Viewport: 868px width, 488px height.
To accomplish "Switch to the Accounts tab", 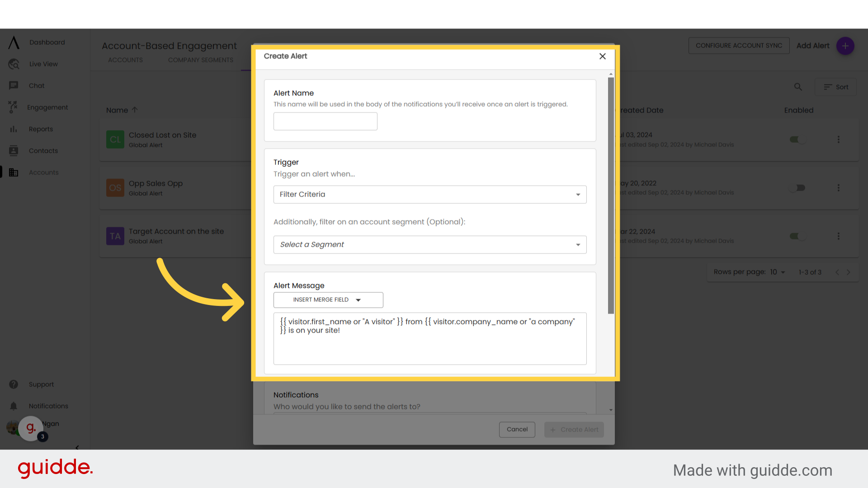I will pyautogui.click(x=125, y=60).
